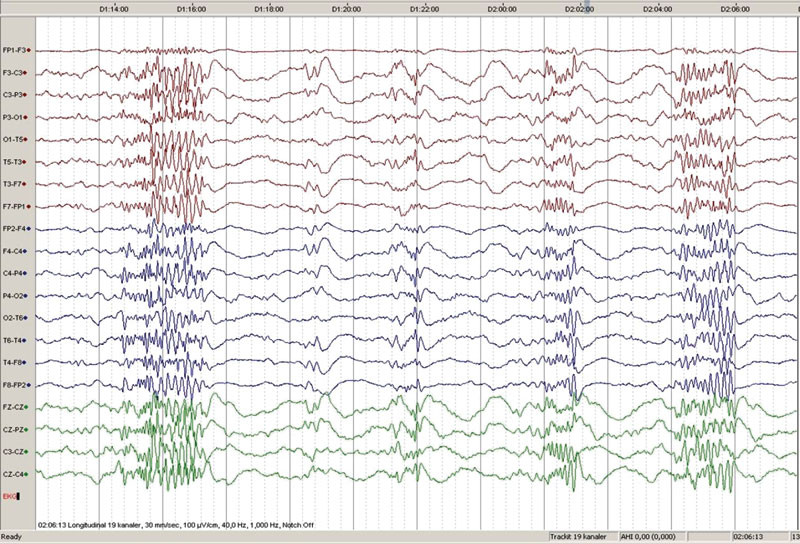Click the Trackit 19 kanaler status field
800x544 pixels.
[x=586, y=537]
